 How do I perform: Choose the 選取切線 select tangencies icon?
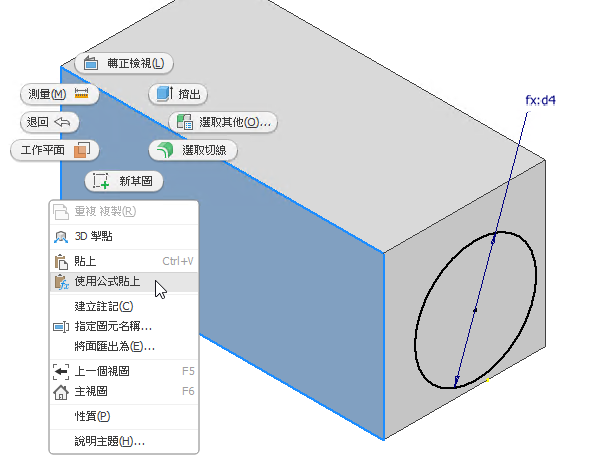click(165, 150)
